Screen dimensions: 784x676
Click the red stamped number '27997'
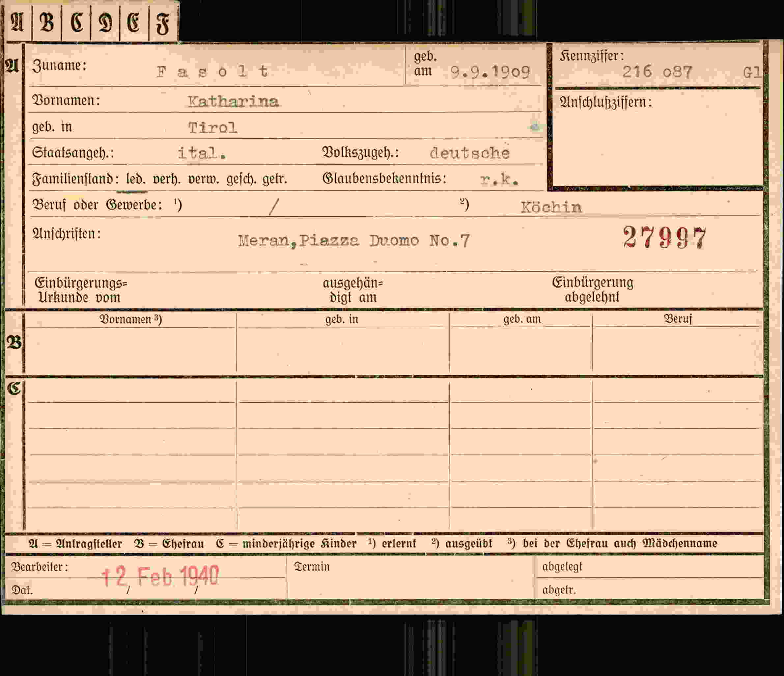pos(665,237)
